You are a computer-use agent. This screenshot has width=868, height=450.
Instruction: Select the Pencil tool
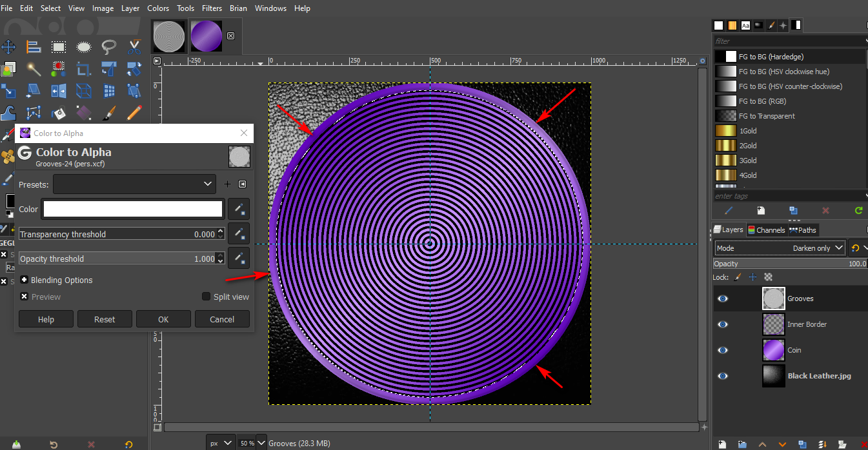point(134,113)
